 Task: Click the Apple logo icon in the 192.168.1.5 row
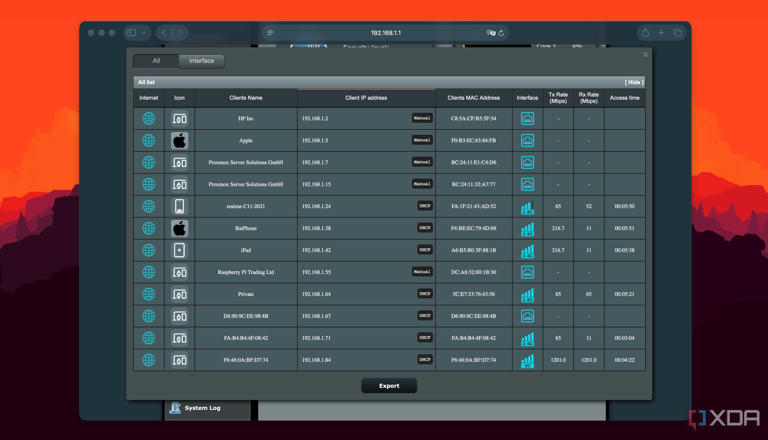179,140
